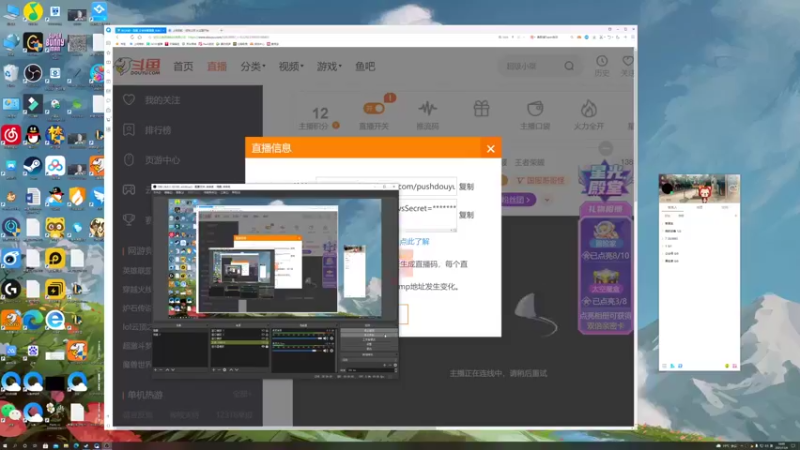Click the Windows Start button

click(x=5, y=445)
